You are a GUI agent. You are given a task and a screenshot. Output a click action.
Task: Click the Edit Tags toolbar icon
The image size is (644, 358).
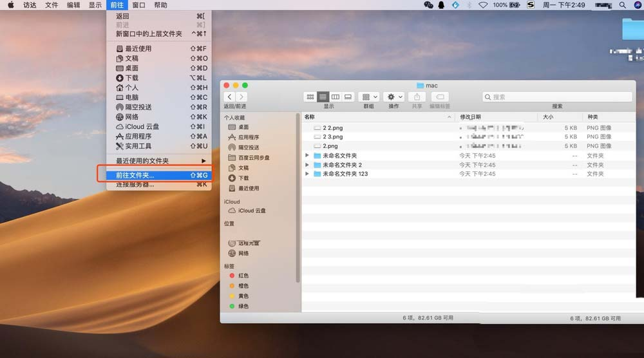click(x=439, y=97)
